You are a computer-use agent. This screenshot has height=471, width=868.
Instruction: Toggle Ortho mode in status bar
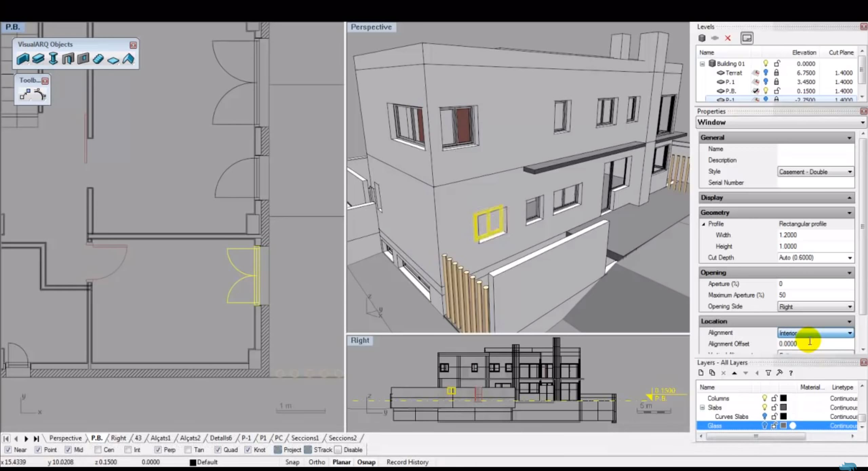[x=316, y=462]
